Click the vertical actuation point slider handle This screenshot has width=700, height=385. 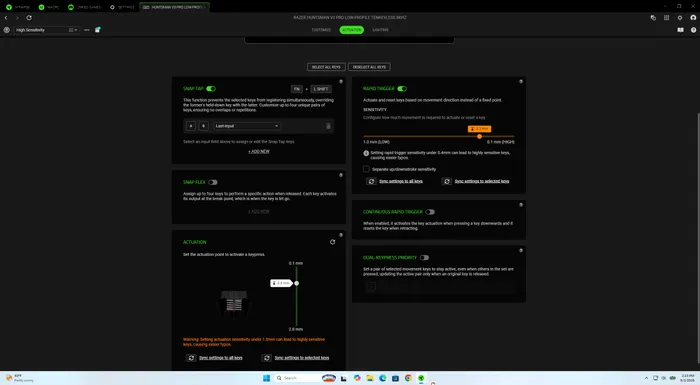(x=296, y=283)
